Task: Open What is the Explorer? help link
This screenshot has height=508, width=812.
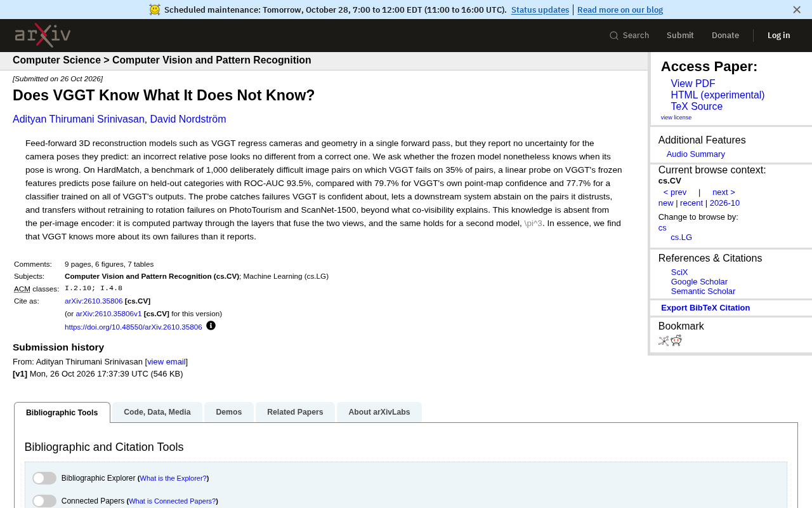Action: tap(173, 478)
